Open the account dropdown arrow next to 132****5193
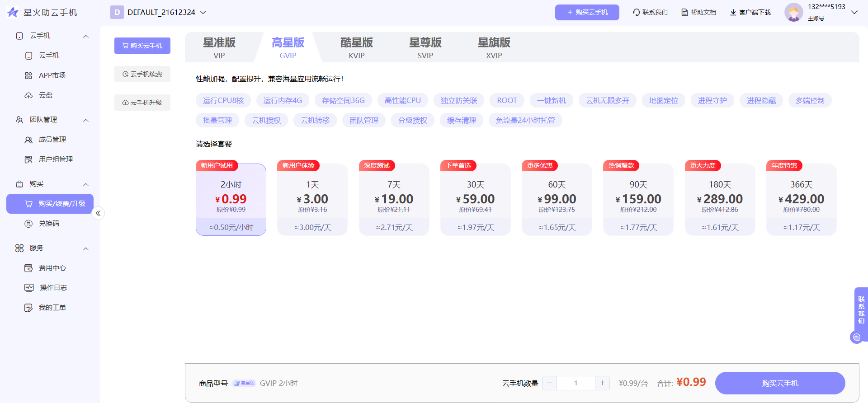This screenshot has height=403, width=868. 854,12
